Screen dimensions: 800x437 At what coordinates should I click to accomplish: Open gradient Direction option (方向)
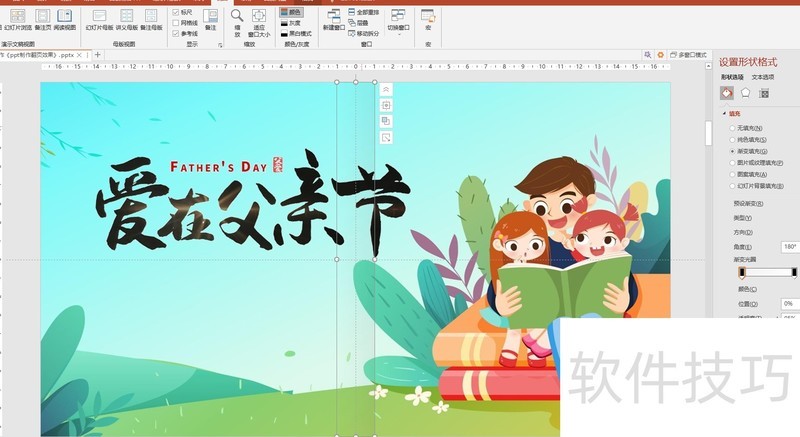(743, 233)
